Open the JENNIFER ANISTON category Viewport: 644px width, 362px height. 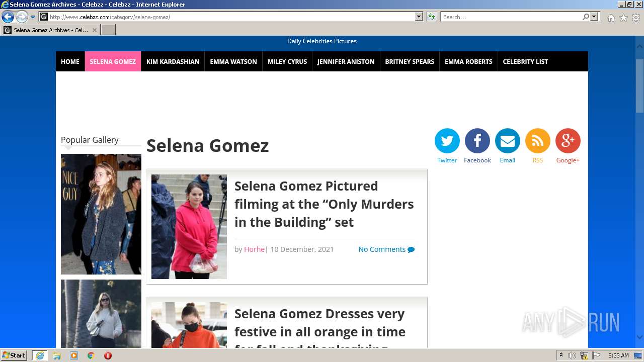pyautogui.click(x=346, y=61)
